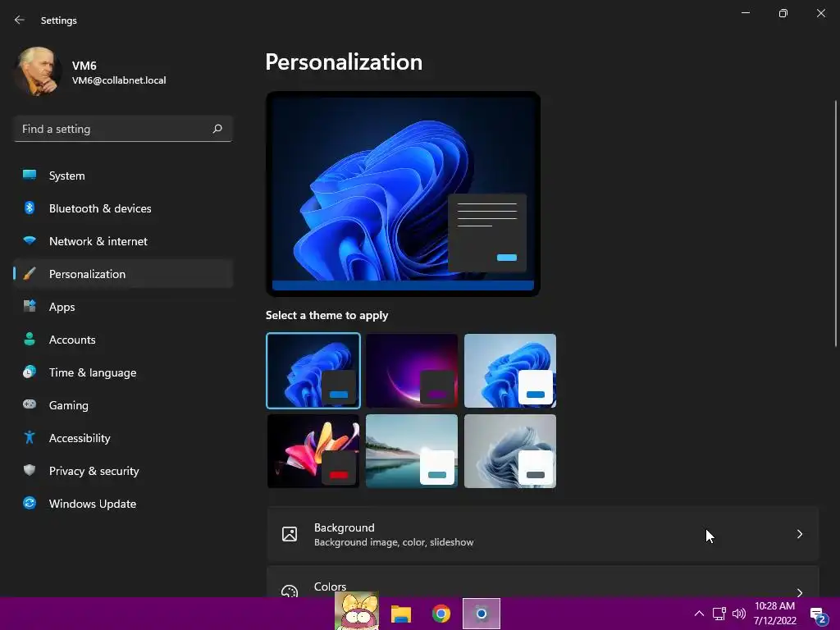The width and height of the screenshot is (840, 630).
Task: Click into the Find a setting field
Action: pos(123,129)
